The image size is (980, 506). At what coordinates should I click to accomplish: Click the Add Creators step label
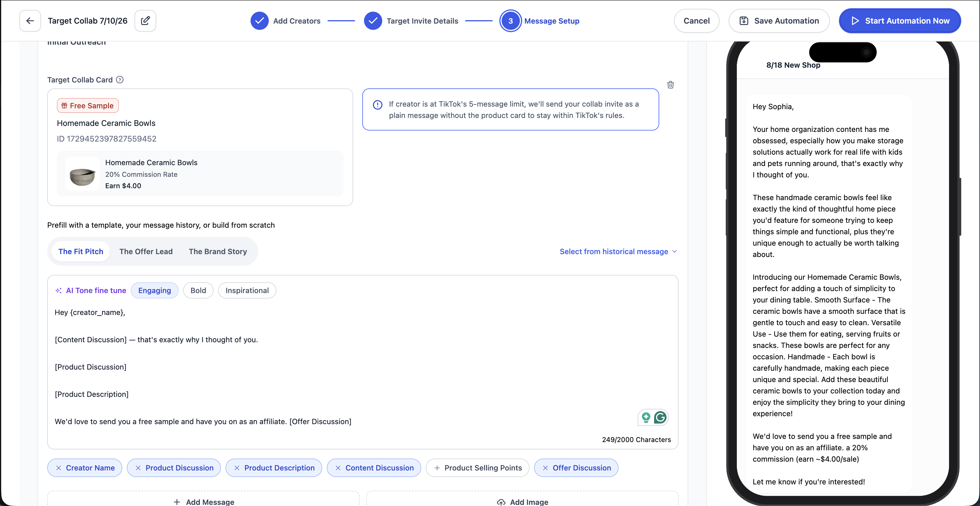tap(297, 21)
